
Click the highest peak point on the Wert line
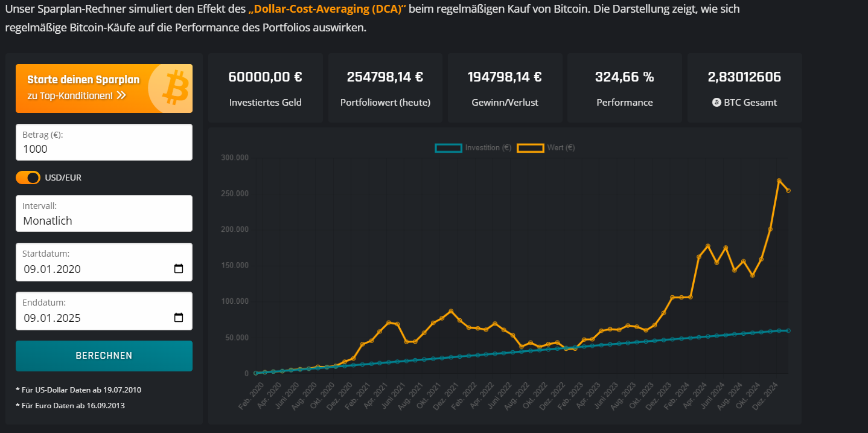click(779, 181)
